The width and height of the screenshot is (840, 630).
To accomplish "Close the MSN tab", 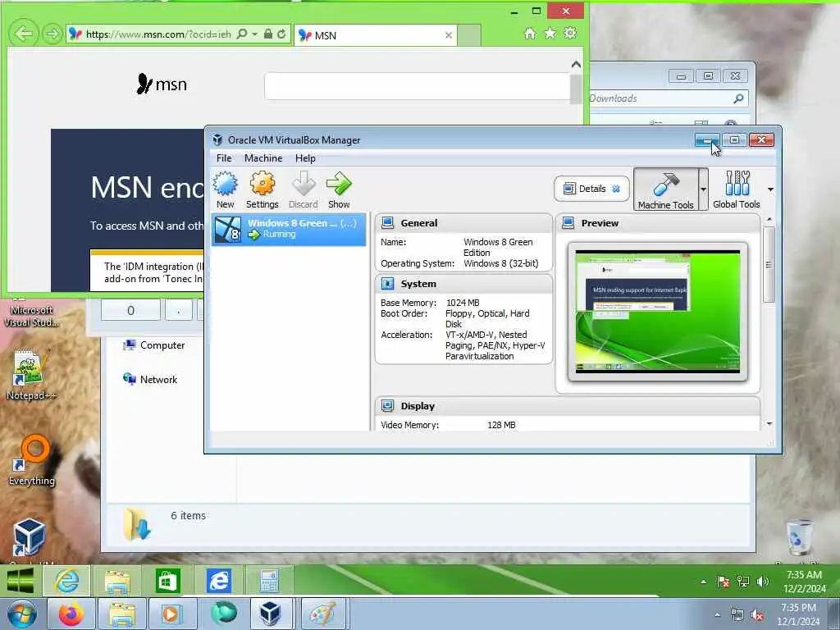I will click(x=449, y=35).
